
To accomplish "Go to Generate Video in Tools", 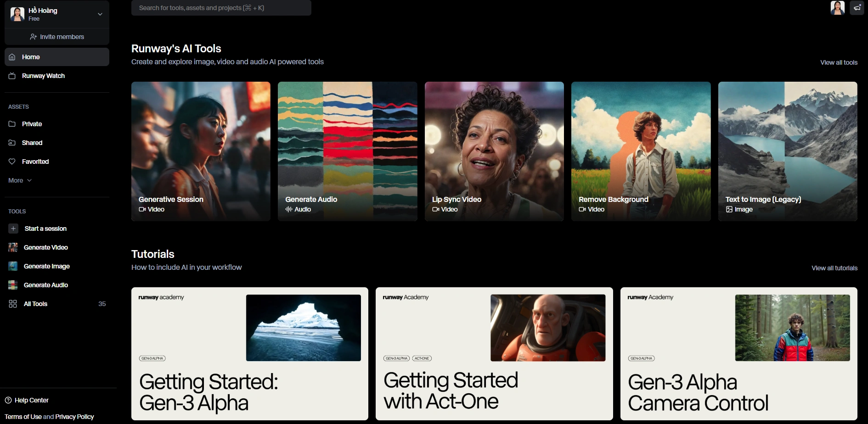I will pyautogui.click(x=57, y=247).
